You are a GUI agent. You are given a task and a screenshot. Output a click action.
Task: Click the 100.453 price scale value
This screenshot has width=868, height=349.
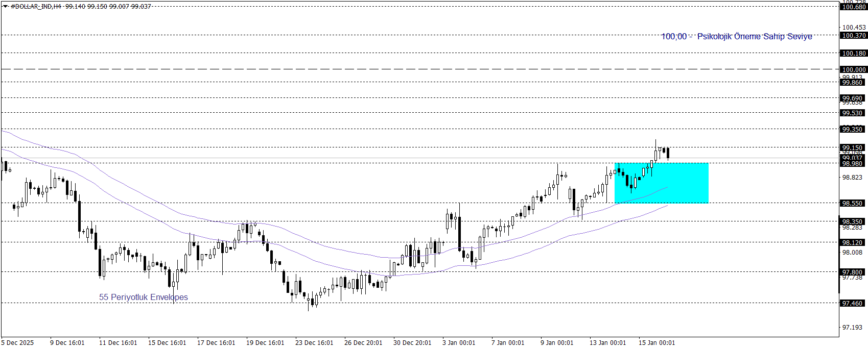click(854, 28)
